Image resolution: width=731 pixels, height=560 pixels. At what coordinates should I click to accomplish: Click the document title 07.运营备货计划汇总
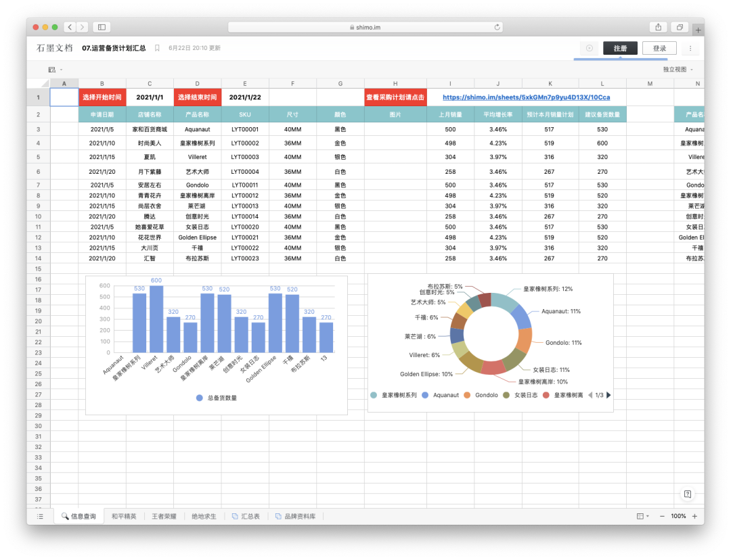click(x=114, y=48)
